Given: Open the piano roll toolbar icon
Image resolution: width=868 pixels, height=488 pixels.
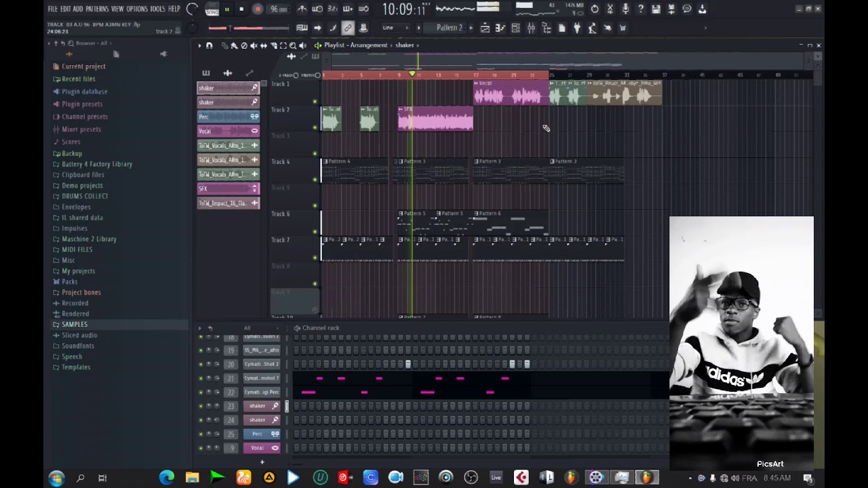Looking at the screenshot, I should [x=500, y=28].
